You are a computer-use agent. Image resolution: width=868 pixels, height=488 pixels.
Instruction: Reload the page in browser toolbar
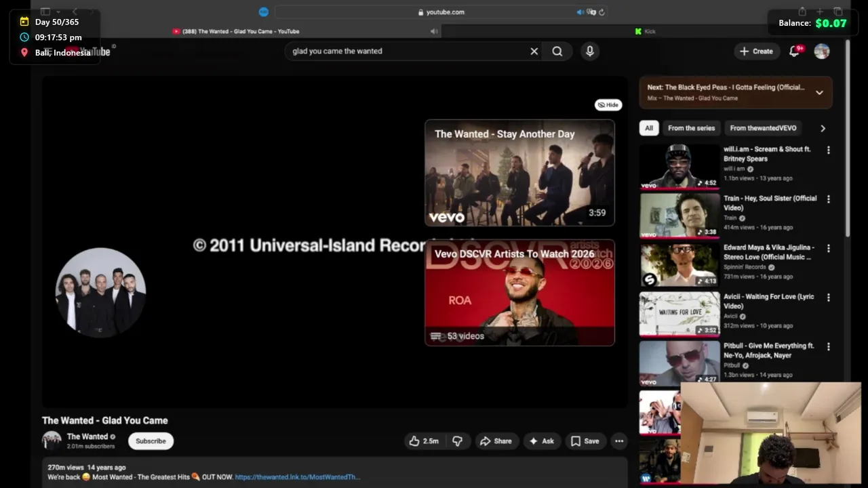[601, 12]
